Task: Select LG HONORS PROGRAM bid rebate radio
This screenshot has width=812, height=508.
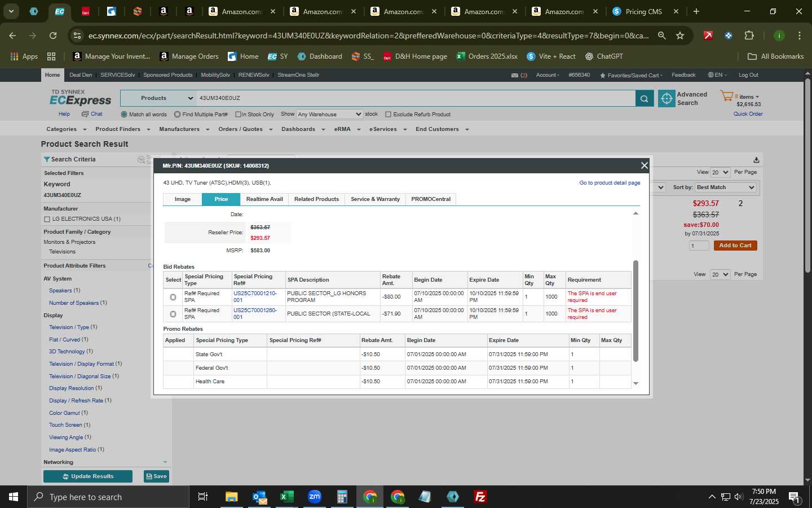Action: (173, 297)
